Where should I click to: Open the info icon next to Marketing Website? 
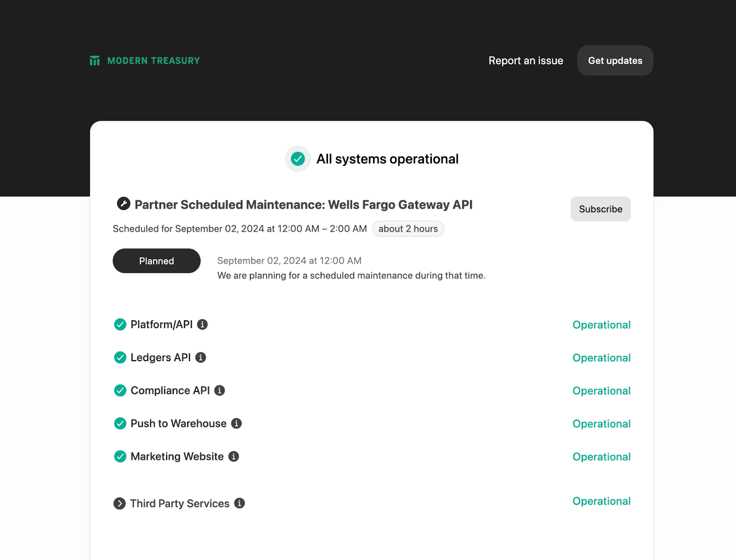(233, 456)
